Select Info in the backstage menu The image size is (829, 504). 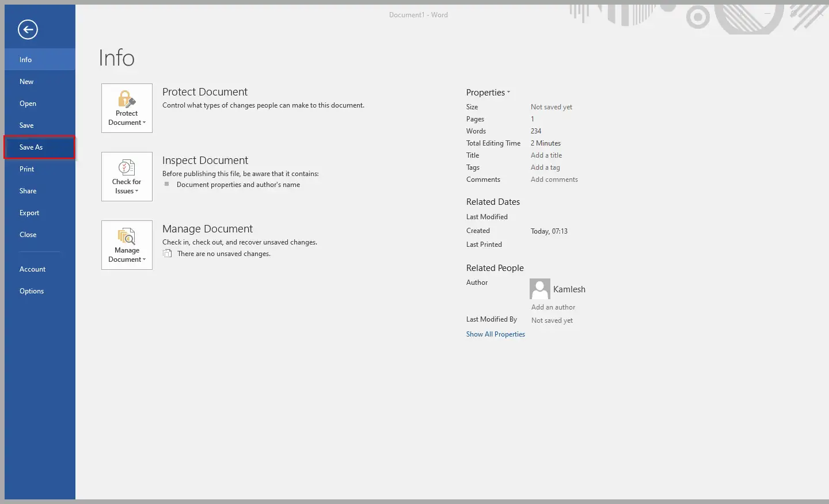tap(40, 59)
